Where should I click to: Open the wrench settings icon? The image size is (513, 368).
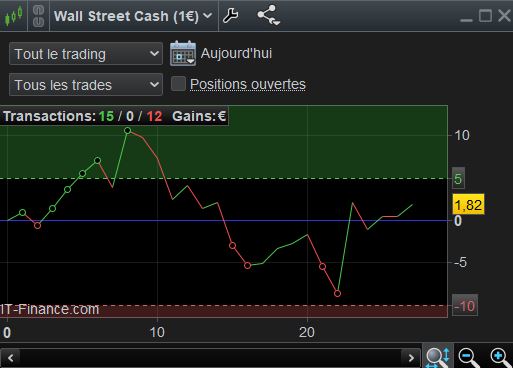(x=231, y=15)
